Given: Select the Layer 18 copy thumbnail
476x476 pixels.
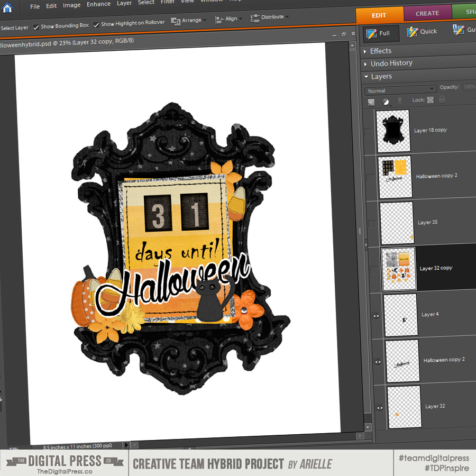Looking at the screenshot, I should coord(393,131).
